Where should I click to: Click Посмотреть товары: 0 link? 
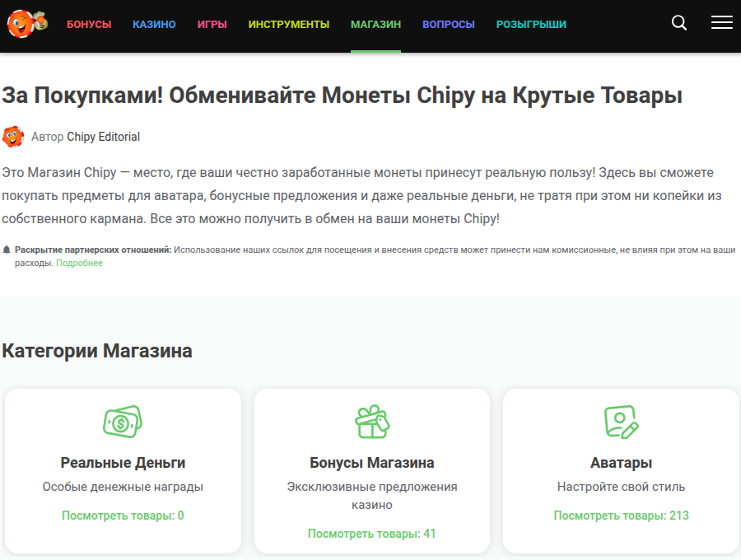pos(123,515)
